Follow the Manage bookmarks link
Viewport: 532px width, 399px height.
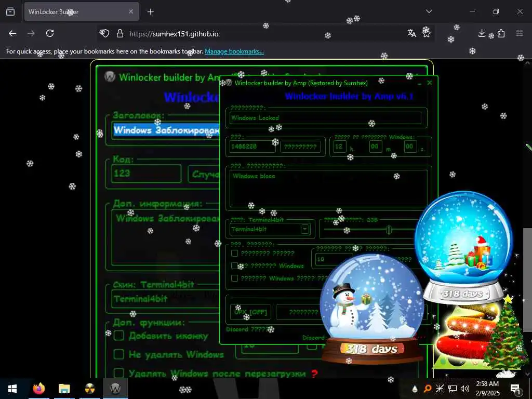(234, 51)
